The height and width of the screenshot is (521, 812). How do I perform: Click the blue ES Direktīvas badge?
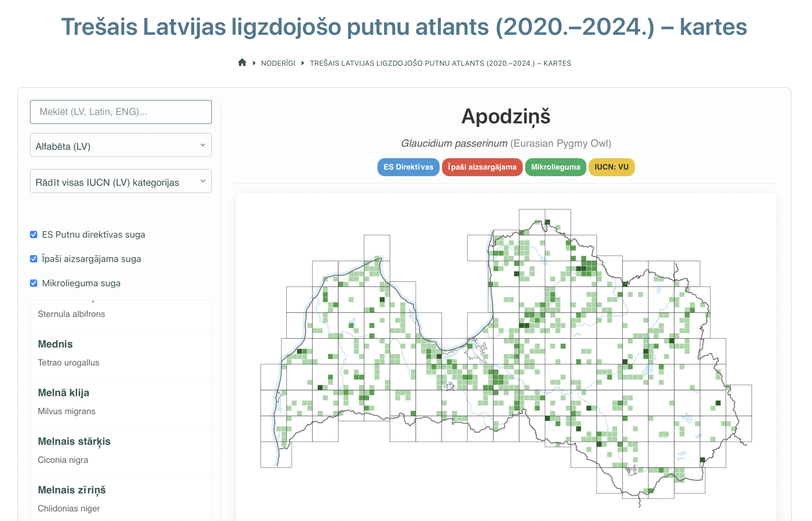tap(408, 167)
